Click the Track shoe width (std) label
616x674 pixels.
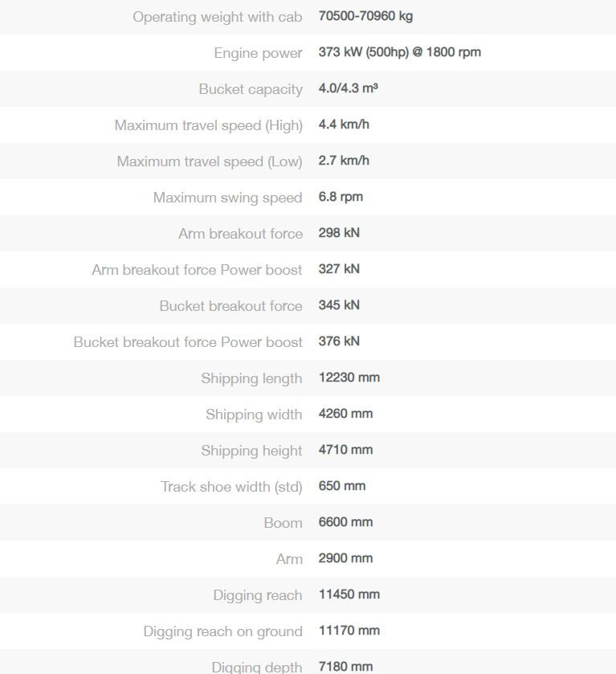point(231,487)
